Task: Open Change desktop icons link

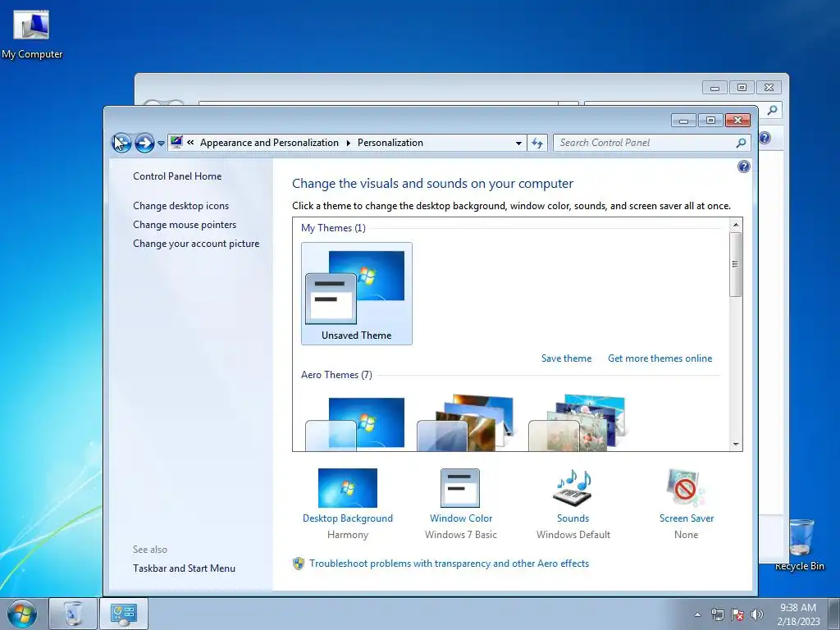Action: [x=181, y=206]
